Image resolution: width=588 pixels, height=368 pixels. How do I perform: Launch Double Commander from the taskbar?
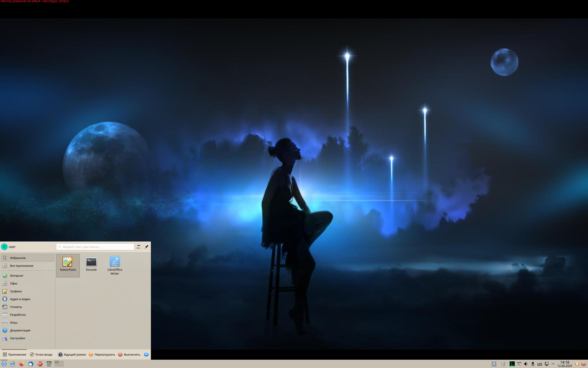(x=40, y=364)
